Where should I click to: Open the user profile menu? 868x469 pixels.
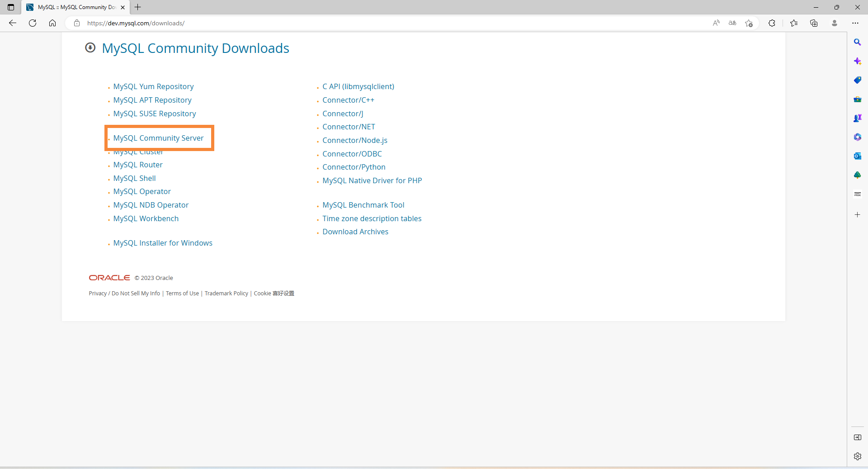(835, 23)
